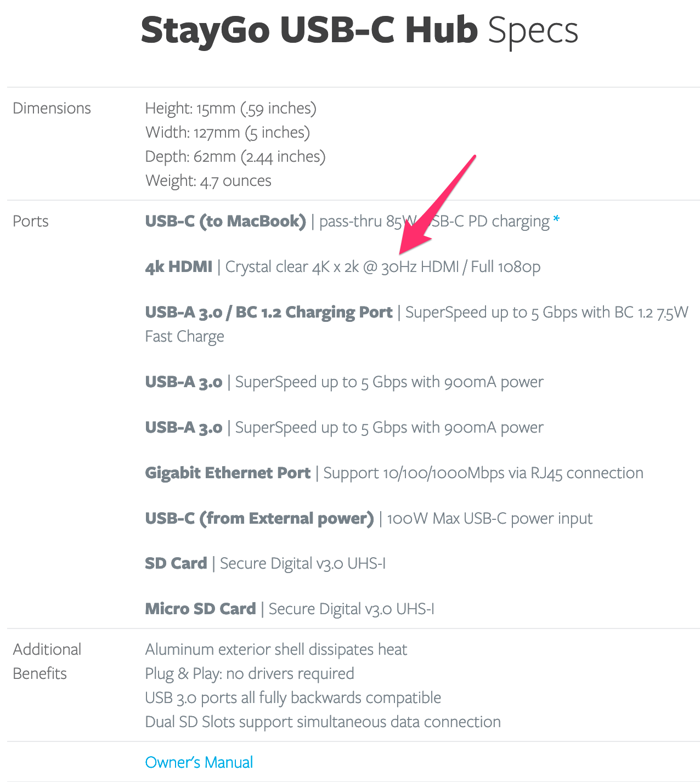The width and height of the screenshot is (700, 782).
Task: Click the 100W Max USB-C power input text
Action: click(x=489, y=518)
